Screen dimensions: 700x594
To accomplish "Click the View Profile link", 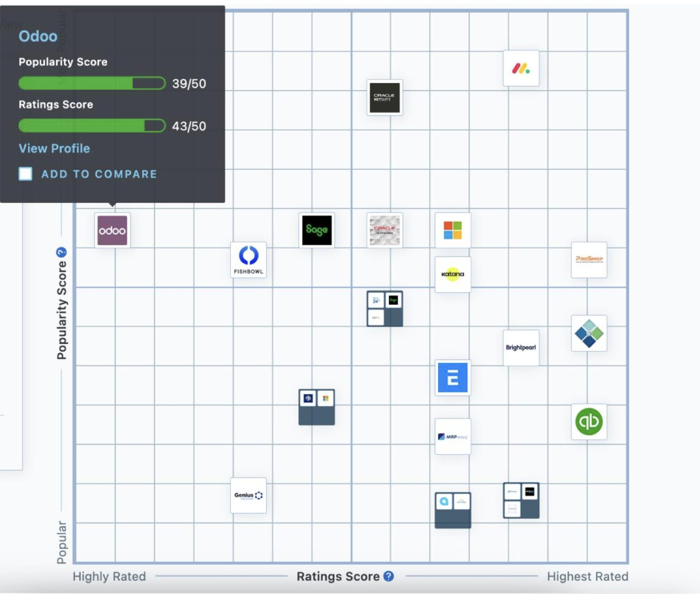I will pos(54,148).
